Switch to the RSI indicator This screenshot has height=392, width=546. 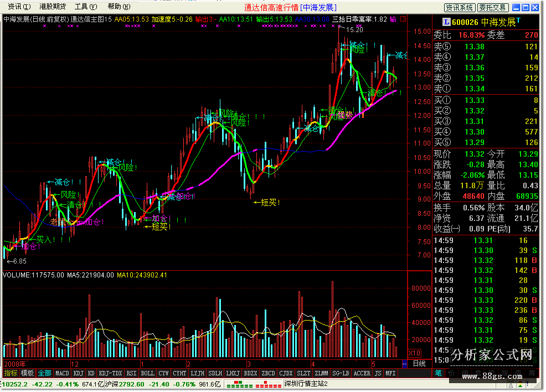pyautogui.click(x=131, y=373)
